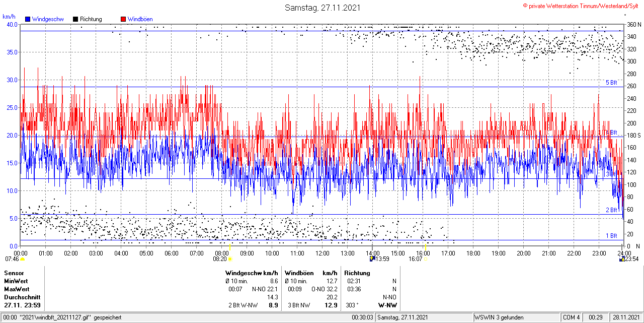Click the 27.11. 23:59 timestamp label
Image resolution: width=644 pixels, height=323 pixels.
[23, 305]
